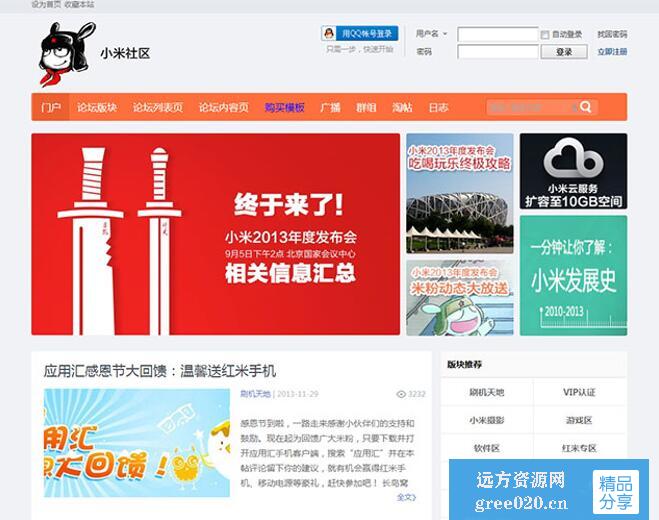
Task: Click the 应用汇 article thumbnail image
Action: [137, 443]
